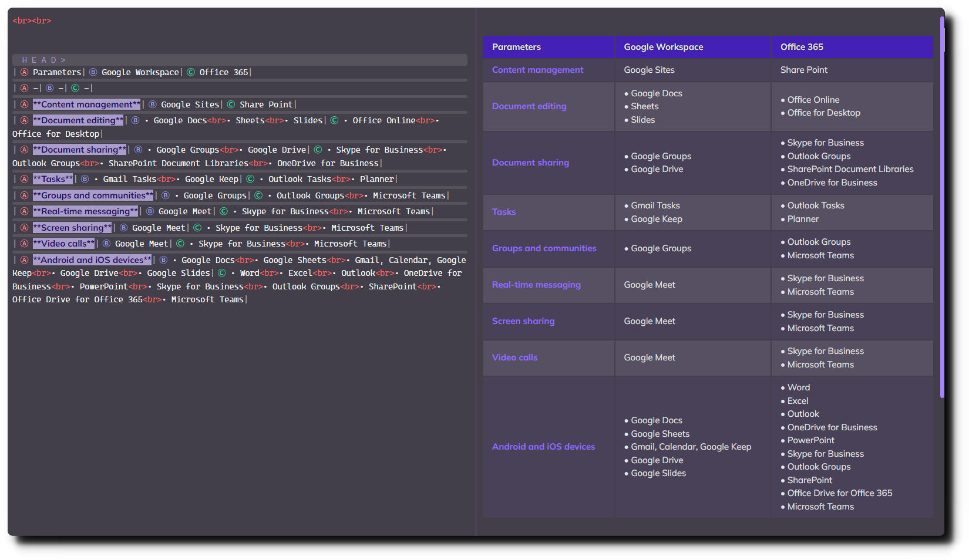Screen dimensions: 969x560
Task: Click the Parameters header cell in preview table
Action: click(x=549, y=47)
